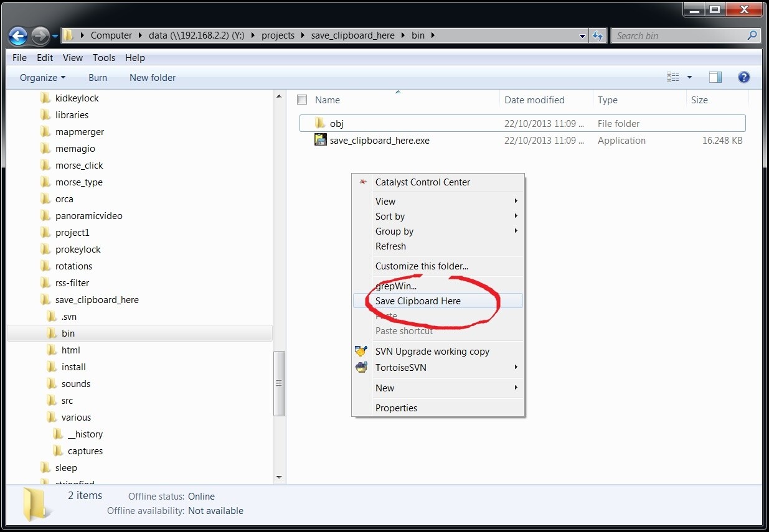
Task: Click the save_clipboard_here.exe file name
Action: pos(380,140)
